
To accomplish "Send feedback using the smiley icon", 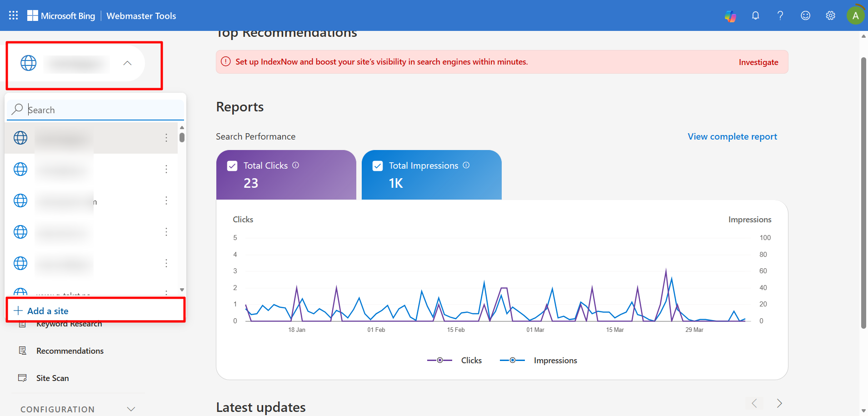I will click(x=806, y=15).
